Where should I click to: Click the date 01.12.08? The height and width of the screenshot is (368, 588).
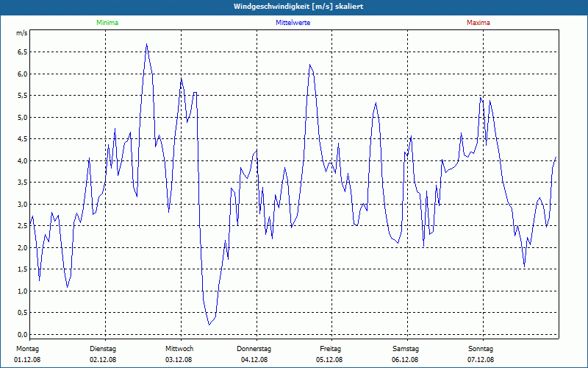[27, 360]
